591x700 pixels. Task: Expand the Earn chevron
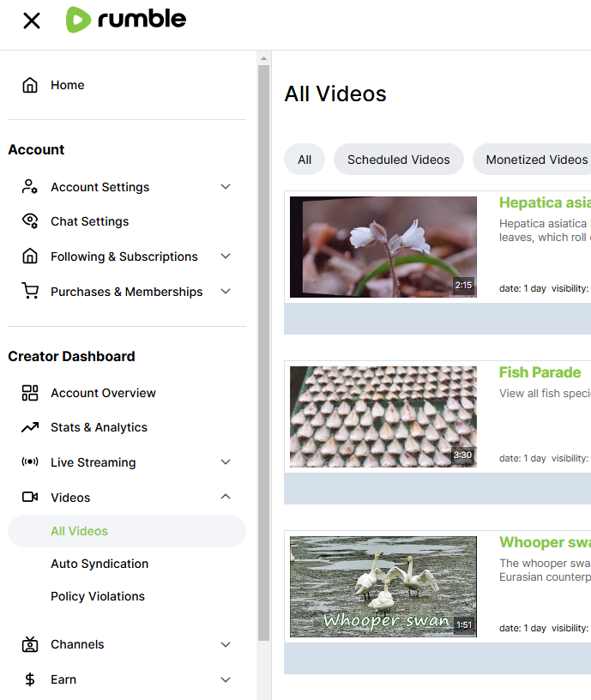pyautogui.click(x=226, y=679)
